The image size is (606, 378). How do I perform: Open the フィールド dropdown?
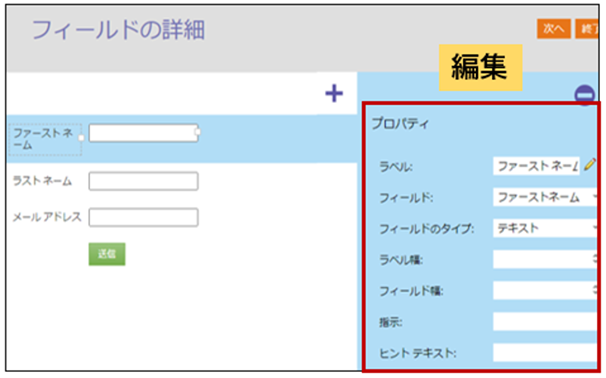545,198
